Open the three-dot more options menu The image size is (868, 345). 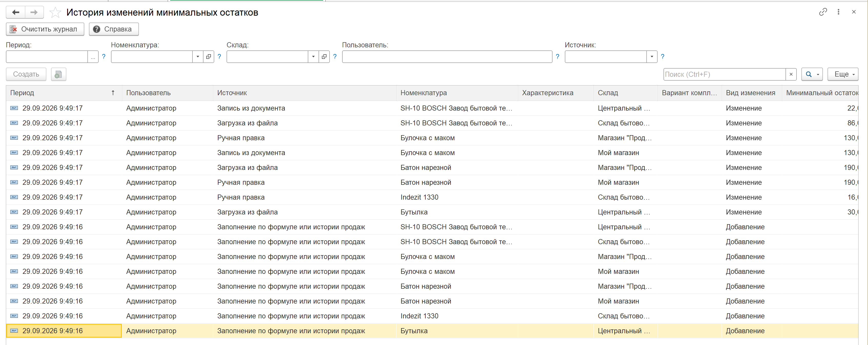pyautogui.click(x=838, y=12)
